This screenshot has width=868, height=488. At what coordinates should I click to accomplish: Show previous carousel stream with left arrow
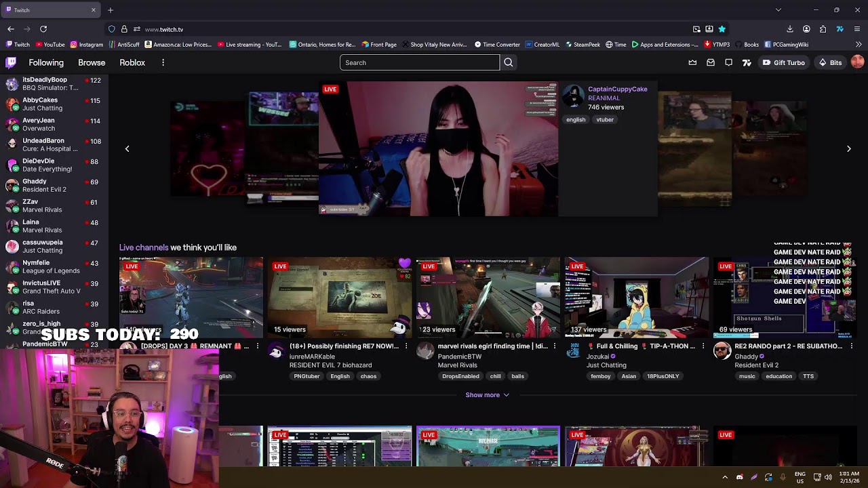[x=127, y=148]
